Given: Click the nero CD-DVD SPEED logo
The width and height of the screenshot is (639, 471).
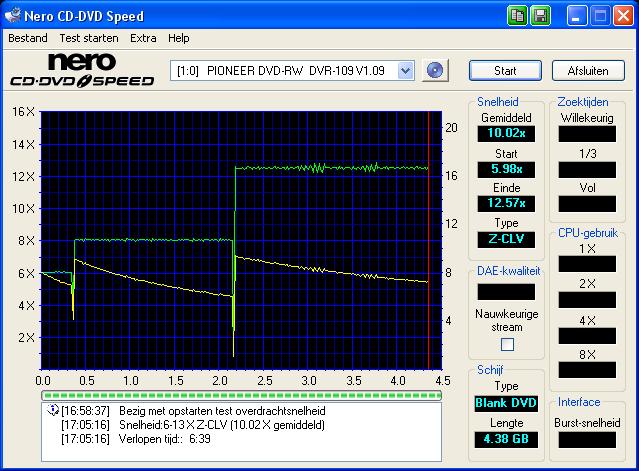Looking at the screenshot, I should point(82,70).
